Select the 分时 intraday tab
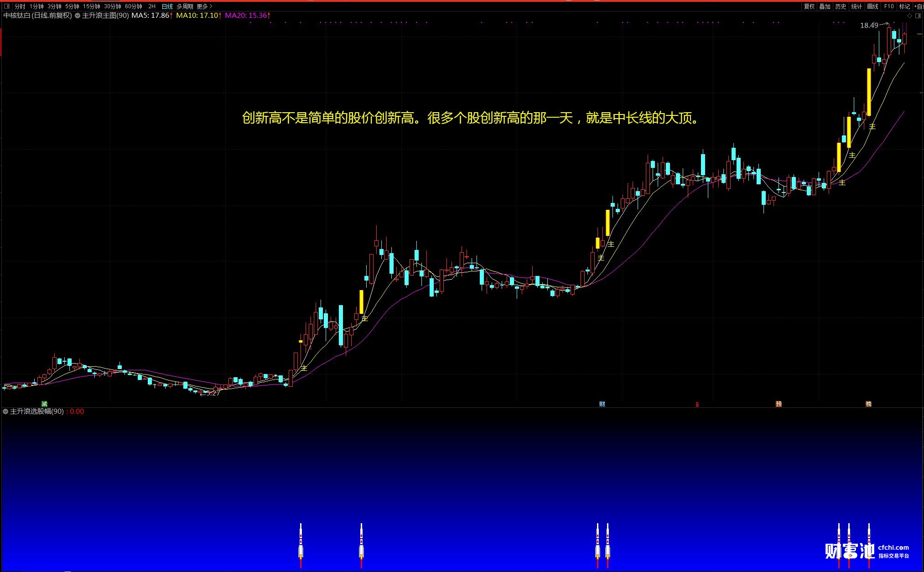Image resolution: width=924 pixels, height=572 pixels. 20,6
